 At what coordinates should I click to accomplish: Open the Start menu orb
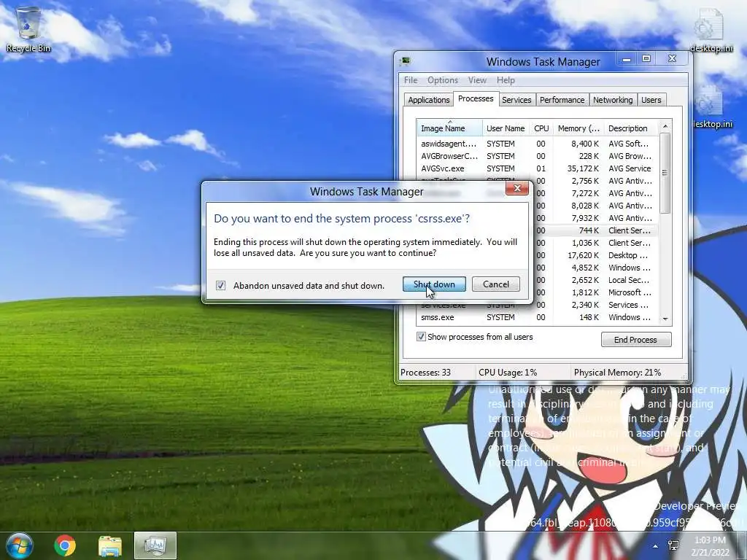click(20, 545)
